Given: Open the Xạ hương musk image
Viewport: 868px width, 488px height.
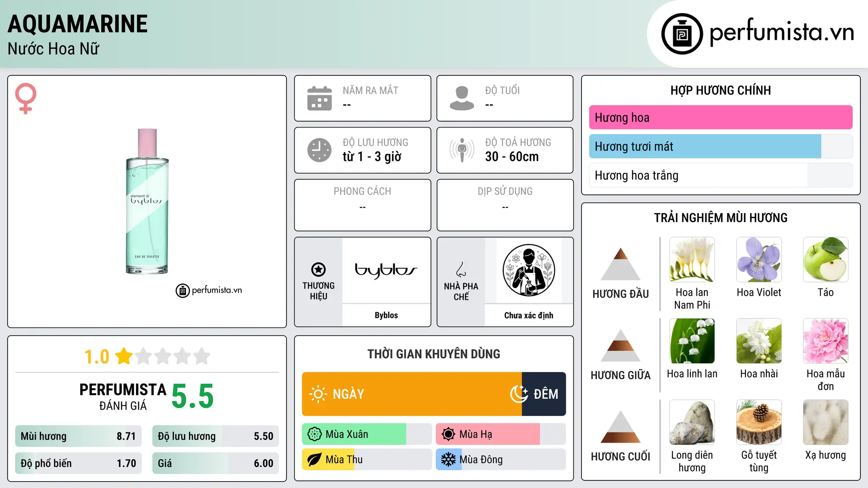Looking at the screenshot, I should (x=826, y=422).
